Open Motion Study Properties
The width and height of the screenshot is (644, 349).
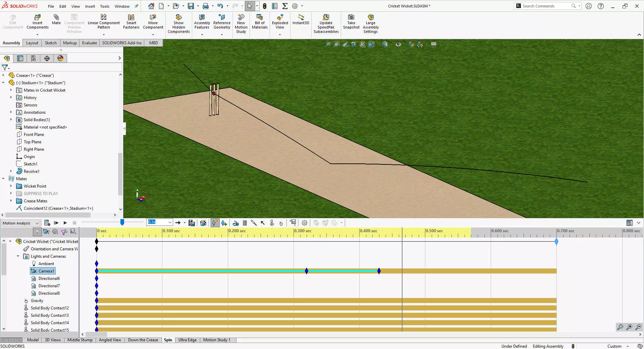(x=304, y=223)
